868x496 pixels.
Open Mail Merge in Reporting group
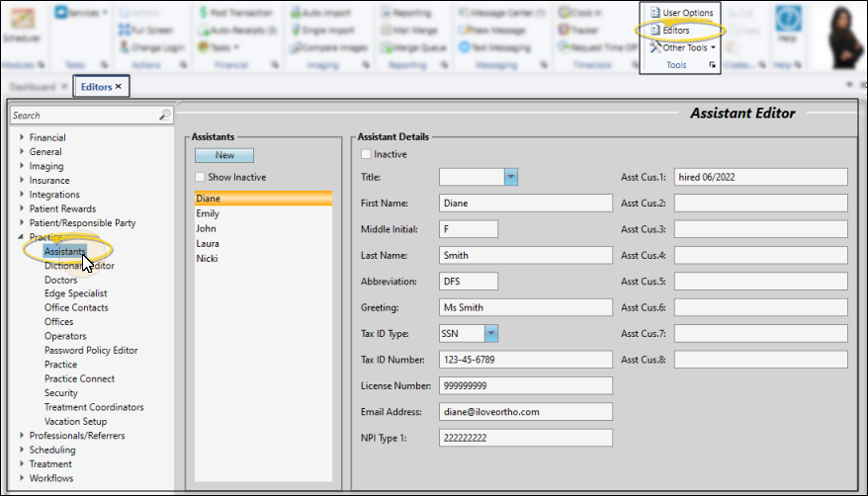(x=409, y=30)
